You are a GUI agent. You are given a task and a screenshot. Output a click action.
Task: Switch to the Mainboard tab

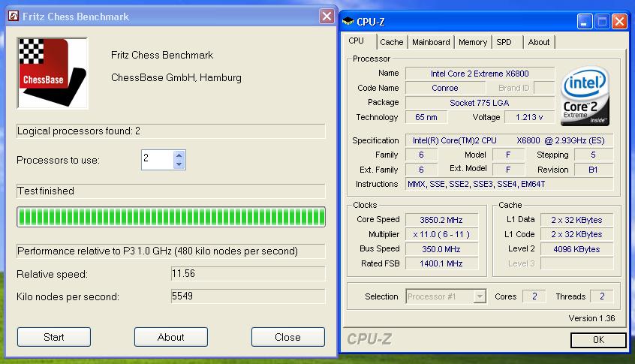[x=431, y=42]
